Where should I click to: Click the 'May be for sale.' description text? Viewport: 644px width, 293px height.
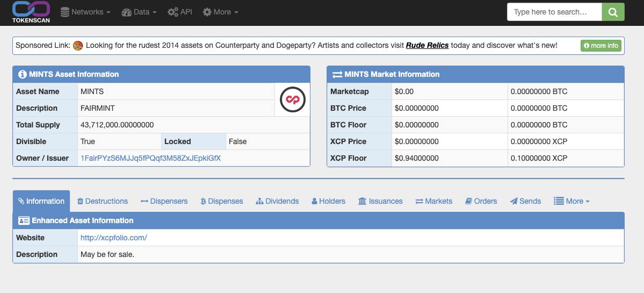click(107, 254)
